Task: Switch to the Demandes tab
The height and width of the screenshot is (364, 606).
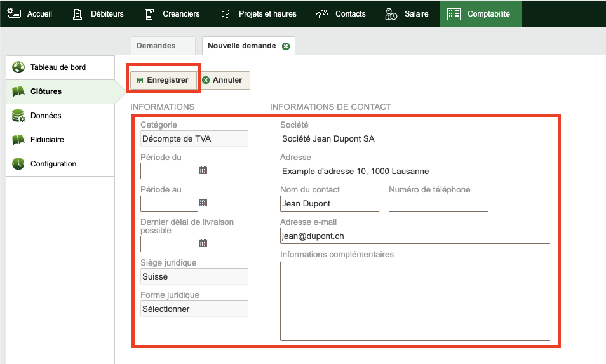Action: pos(163,46)
